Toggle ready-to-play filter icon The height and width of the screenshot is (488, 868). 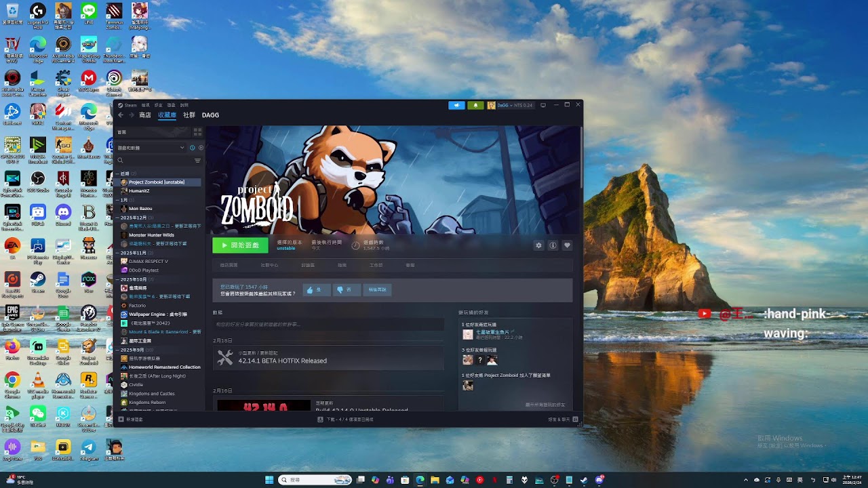coord(201,147)
